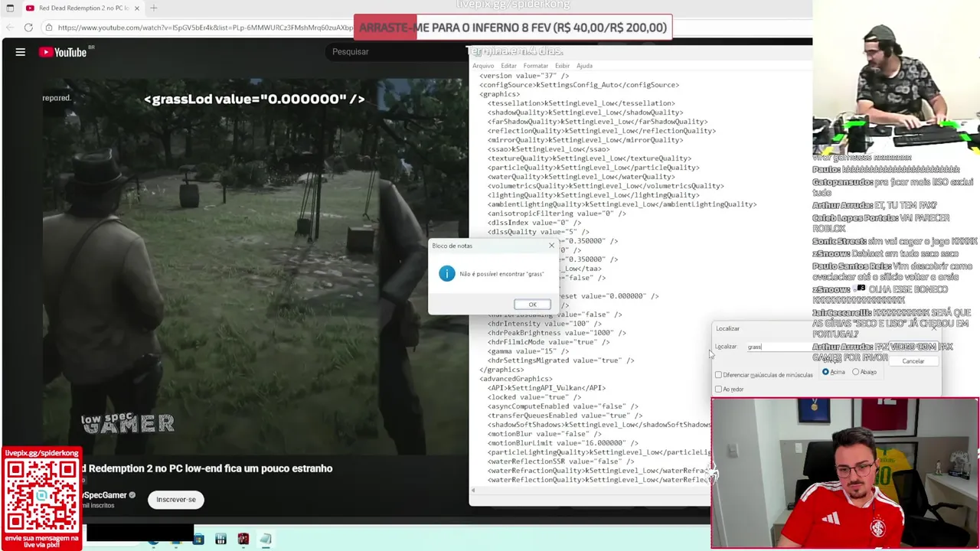Click the <hdrPeakBrightness value="1000" /> line

[557, 333]
